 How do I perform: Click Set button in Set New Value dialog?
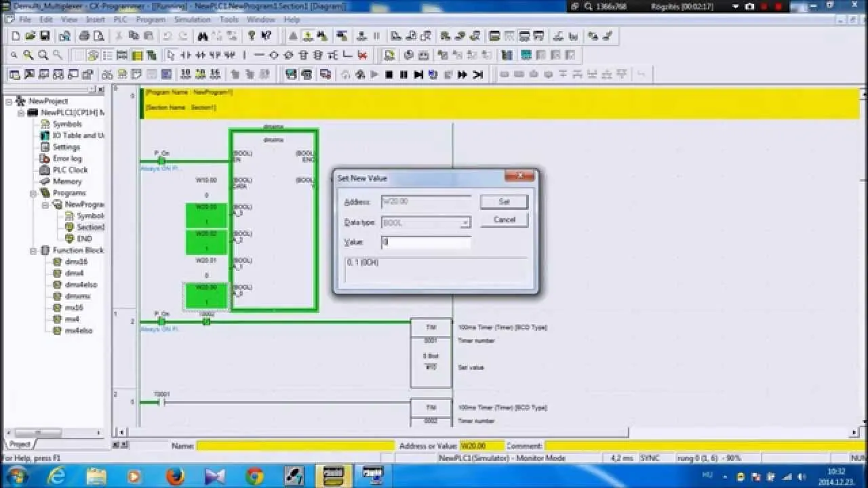[504, 201]
